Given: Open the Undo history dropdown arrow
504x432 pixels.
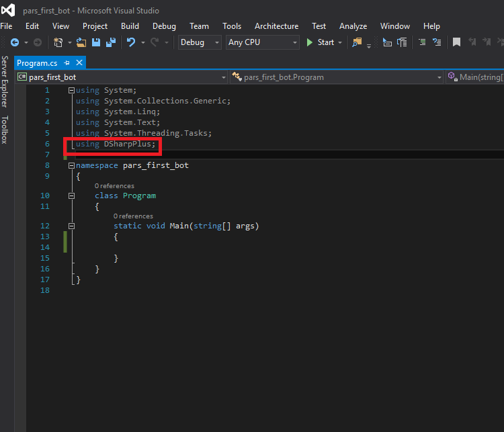Looking at the screenshot, I should click(x=142, y=42).
